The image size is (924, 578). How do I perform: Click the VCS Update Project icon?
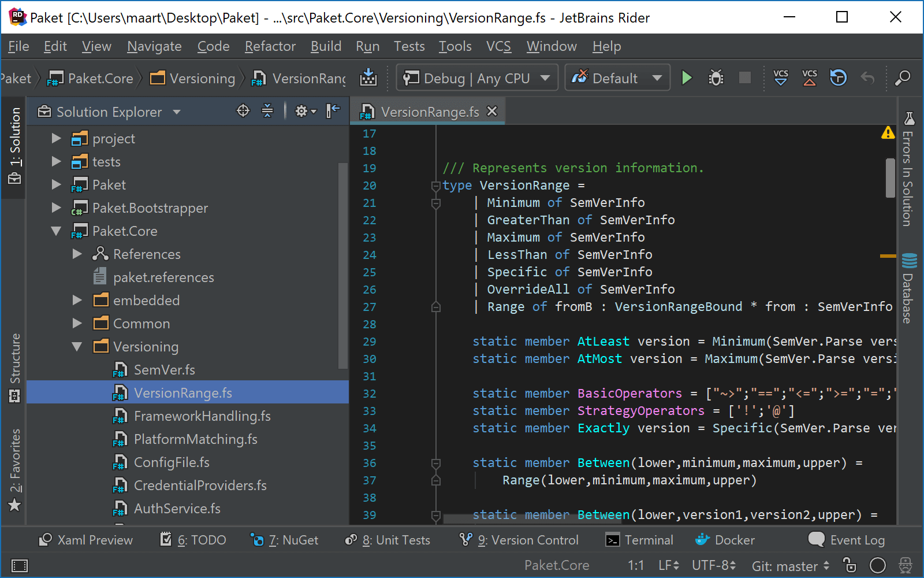(781, 77)
